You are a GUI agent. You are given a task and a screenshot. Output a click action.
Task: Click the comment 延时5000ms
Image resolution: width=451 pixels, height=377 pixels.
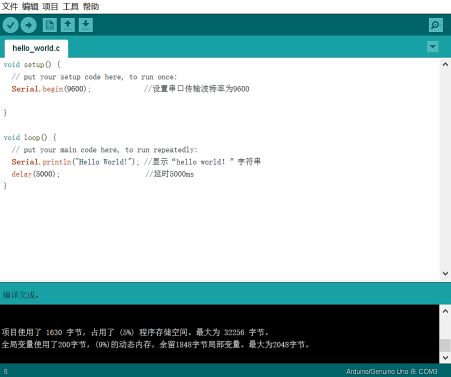[170, 174]
